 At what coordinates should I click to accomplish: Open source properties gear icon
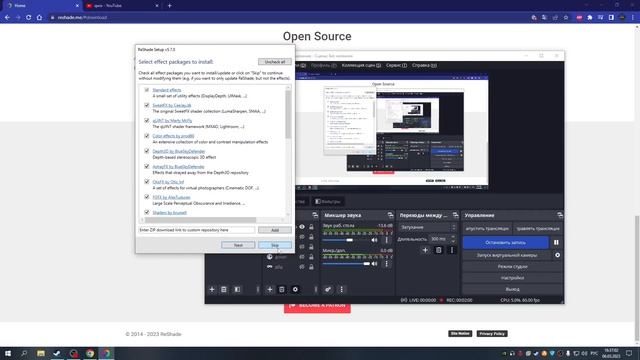pos(295,289)
